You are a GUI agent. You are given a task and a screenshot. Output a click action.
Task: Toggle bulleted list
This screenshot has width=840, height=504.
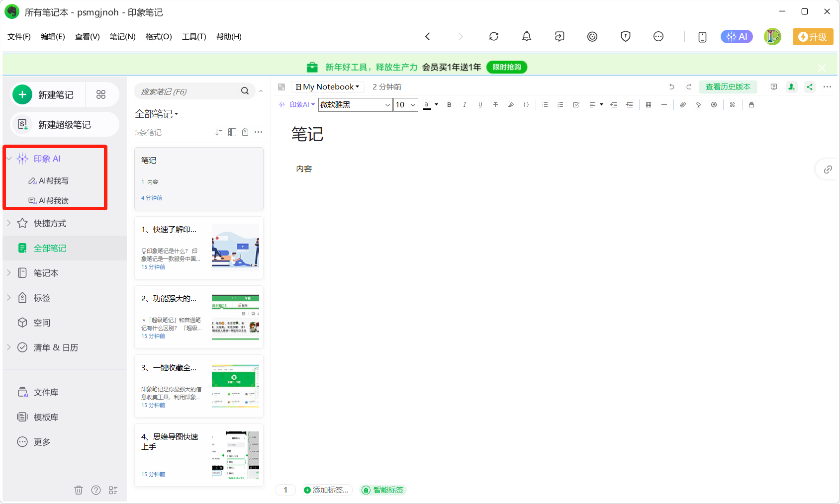[545, 105]
